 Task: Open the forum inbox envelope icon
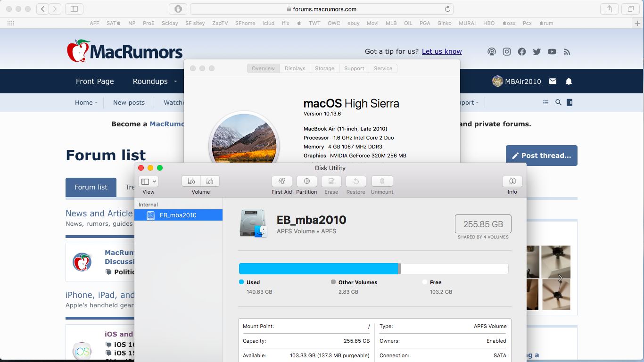click(553, 81)
